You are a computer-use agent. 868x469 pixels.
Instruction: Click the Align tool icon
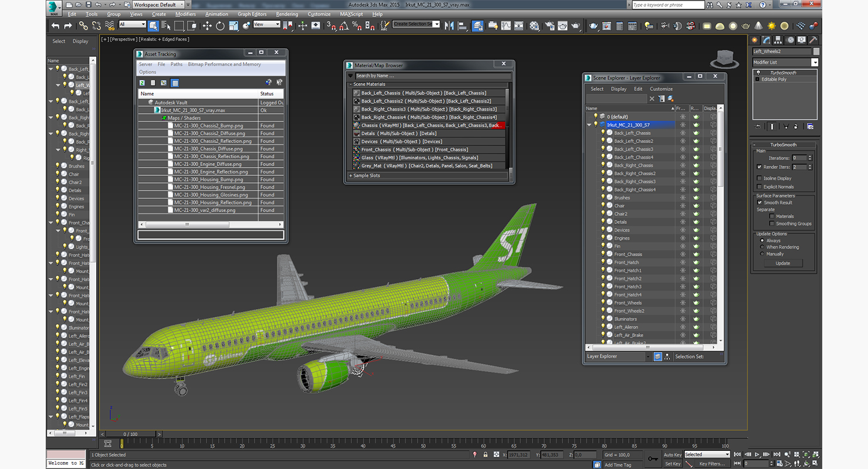463,25
